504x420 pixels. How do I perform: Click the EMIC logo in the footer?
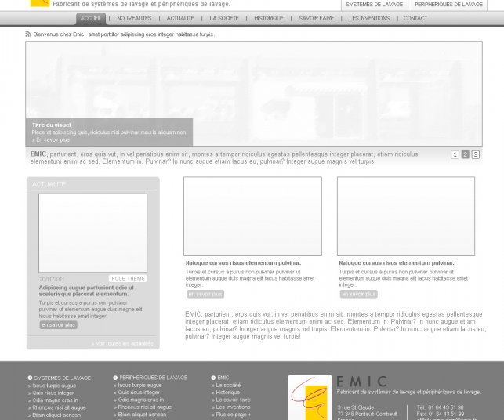pos(310,398)
